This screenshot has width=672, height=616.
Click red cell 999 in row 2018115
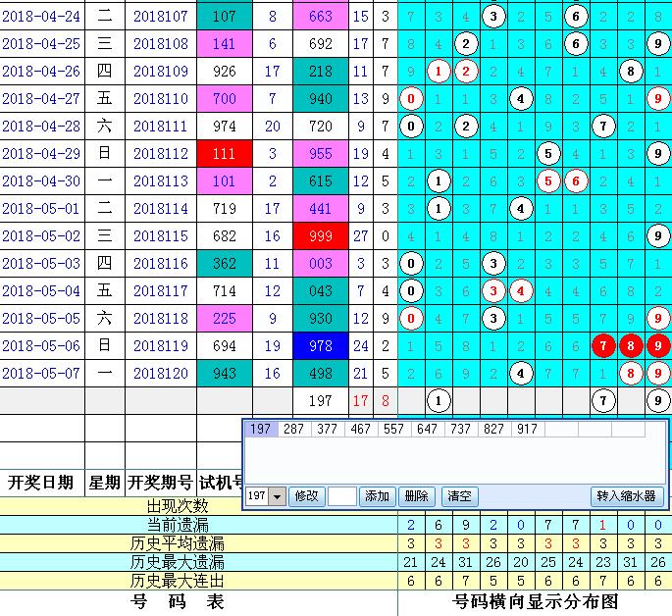tap(321, 236)
